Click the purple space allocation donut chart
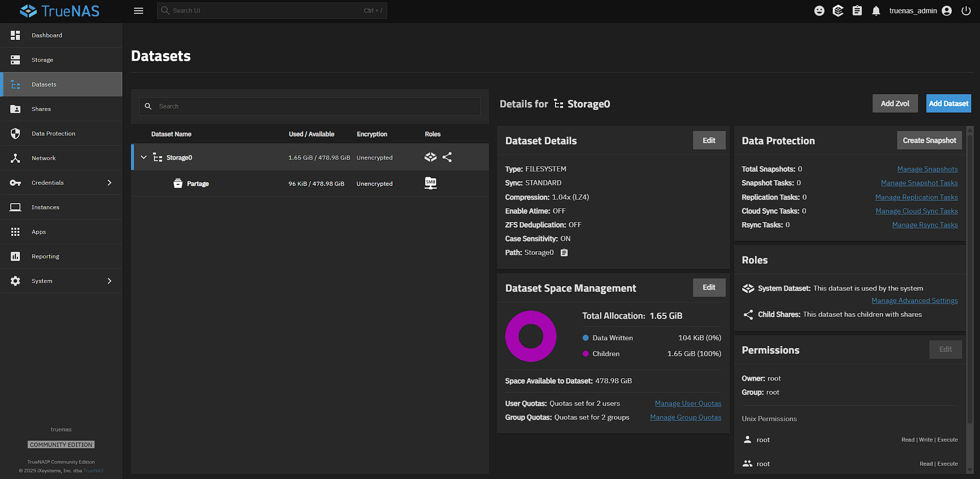980x479 pixels. point(531,336)
